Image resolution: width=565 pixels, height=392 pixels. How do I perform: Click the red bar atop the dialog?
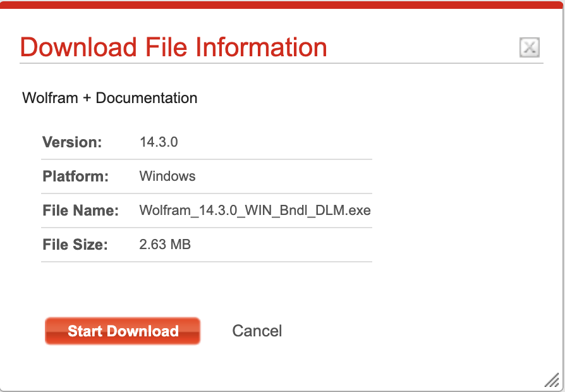(282, 4)
